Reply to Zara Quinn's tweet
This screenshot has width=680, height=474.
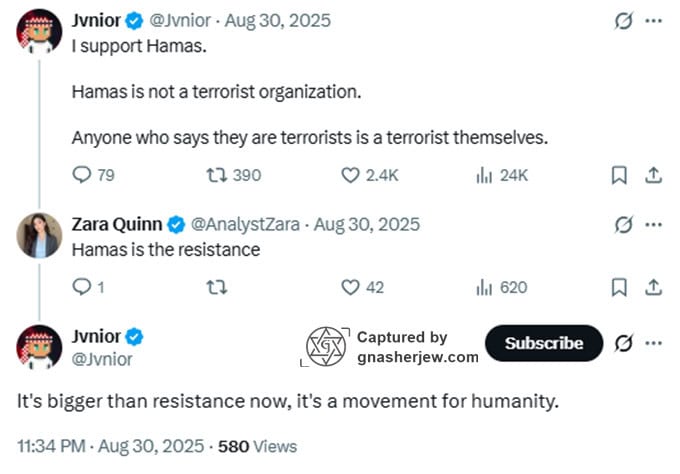83,287
